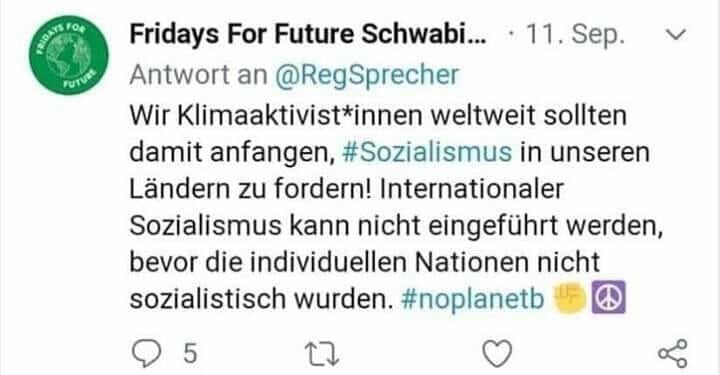Viewport: 720px width, 375px height.
Task: Open the reply speech bubble icon
Action: pyautogui.click(x=146, y=353)
